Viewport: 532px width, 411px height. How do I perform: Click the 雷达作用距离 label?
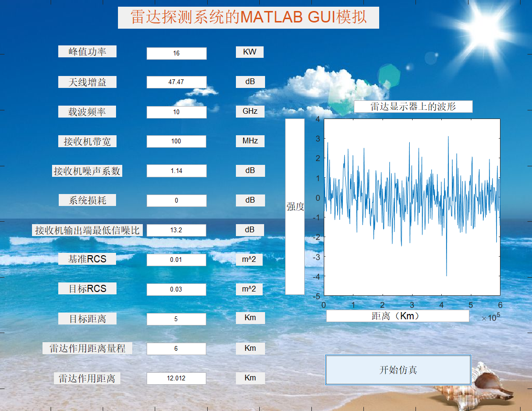click(87, 378)
